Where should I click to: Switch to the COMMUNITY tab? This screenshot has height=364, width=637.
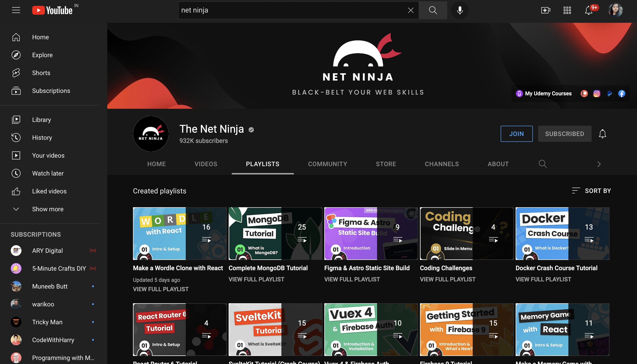327,164
